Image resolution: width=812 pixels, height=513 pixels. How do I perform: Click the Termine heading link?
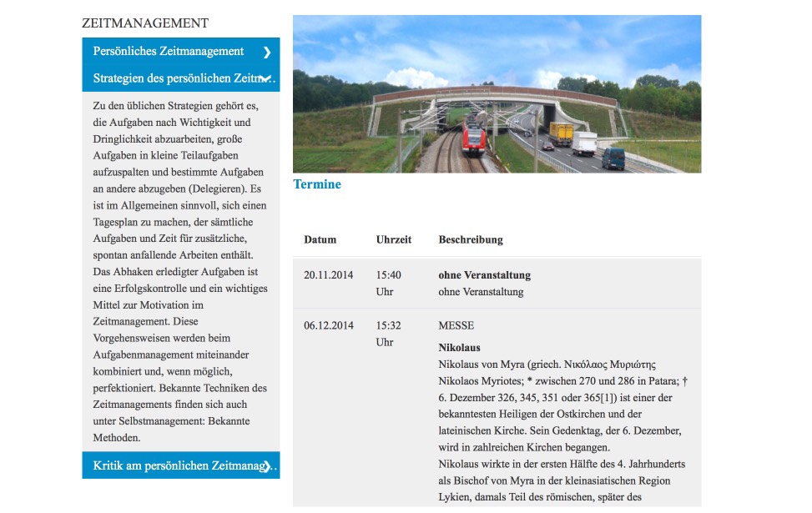pos(317,184)
